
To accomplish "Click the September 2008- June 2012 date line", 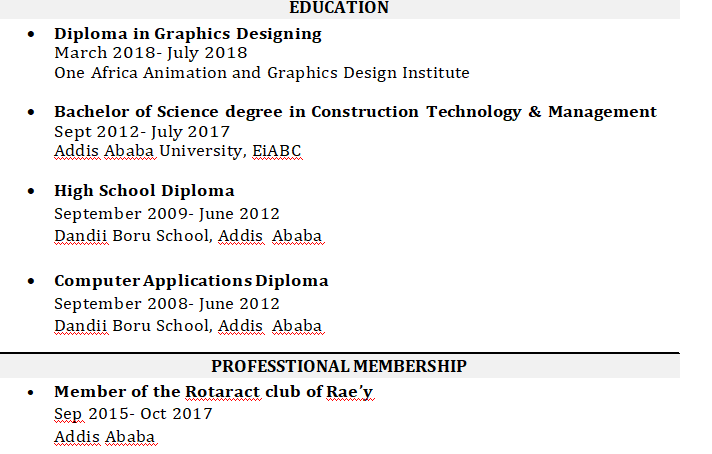I will click(x=166, y=303).
